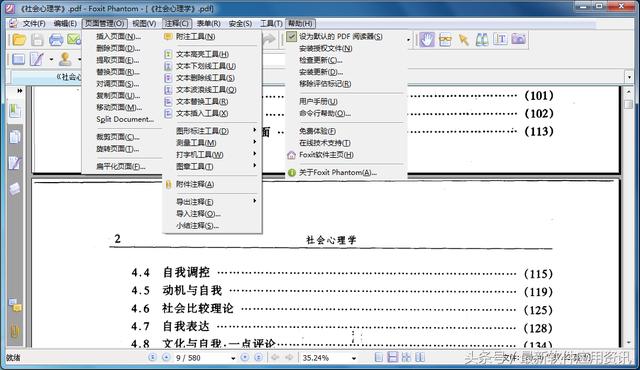
Task: Open the 视图 menu
Action: [x=144, y=24]
